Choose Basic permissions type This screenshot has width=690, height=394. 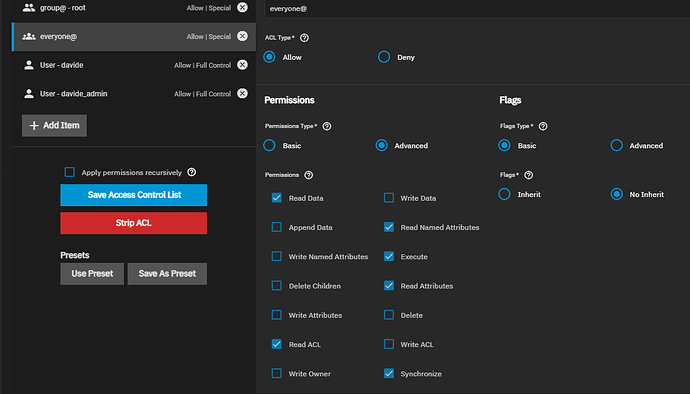(269, 145)
